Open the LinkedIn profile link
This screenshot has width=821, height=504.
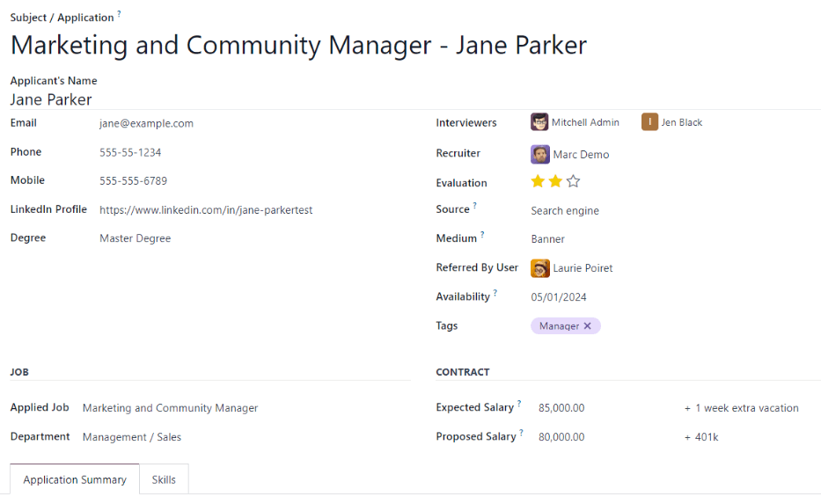coord(206,210)
